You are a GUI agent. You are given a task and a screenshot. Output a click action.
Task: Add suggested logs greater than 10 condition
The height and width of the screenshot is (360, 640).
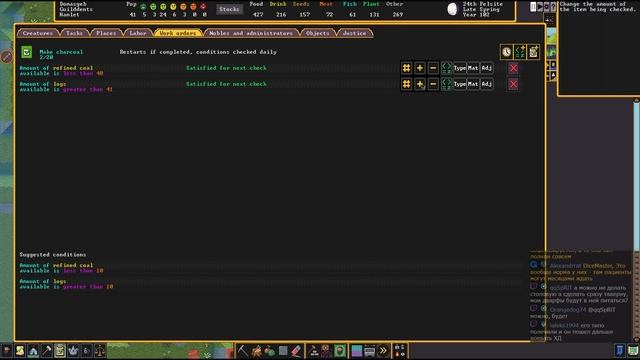(269, 284)
